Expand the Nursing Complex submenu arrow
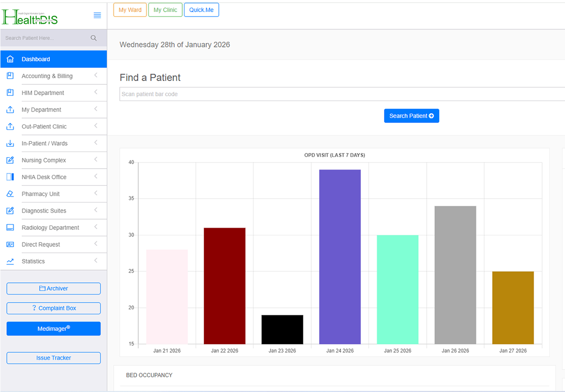 point(96,160)
